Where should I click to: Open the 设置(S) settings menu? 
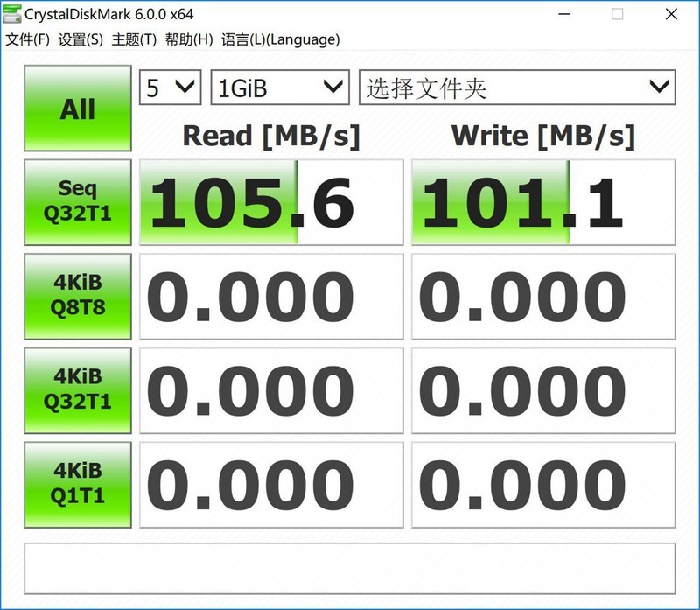(79, 39)
